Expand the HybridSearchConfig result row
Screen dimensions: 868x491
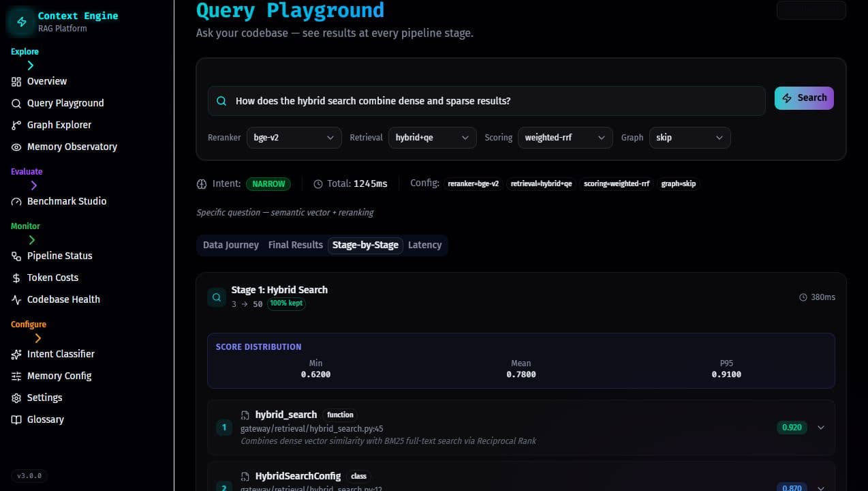pos(821,488)
